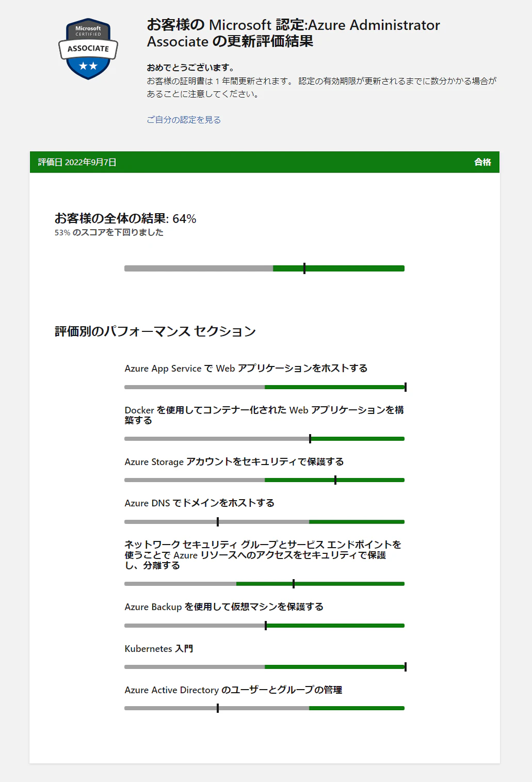The height and width of the screenshot is (782, 532).
Task: Click the Kubernetes 入門 label
Action: click(x=159, y=648)
